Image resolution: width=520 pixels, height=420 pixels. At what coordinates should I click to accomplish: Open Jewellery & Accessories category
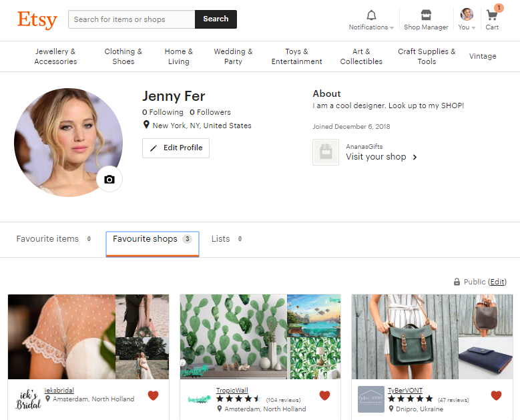55,56
